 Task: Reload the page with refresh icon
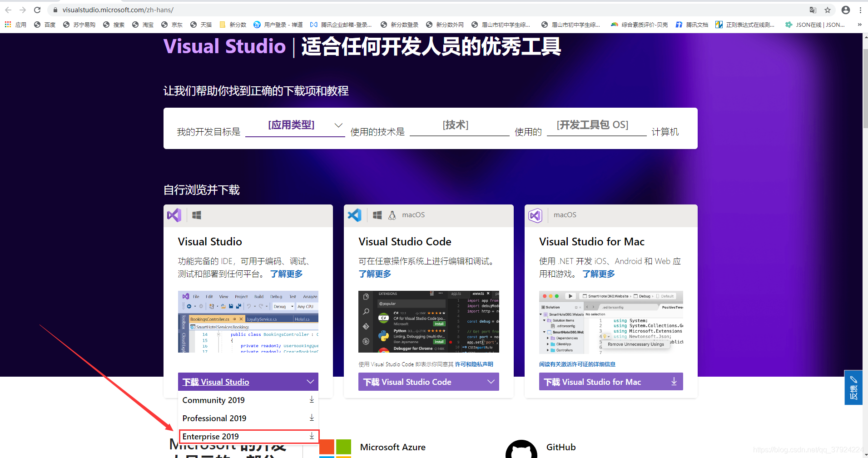37,10
